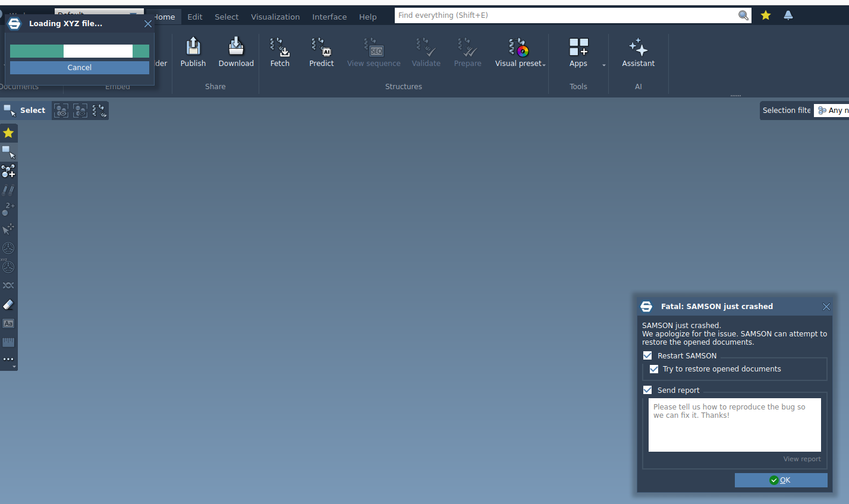Click the Validate structures icon
The image size is (849, 504).
[x=426, y=47]
